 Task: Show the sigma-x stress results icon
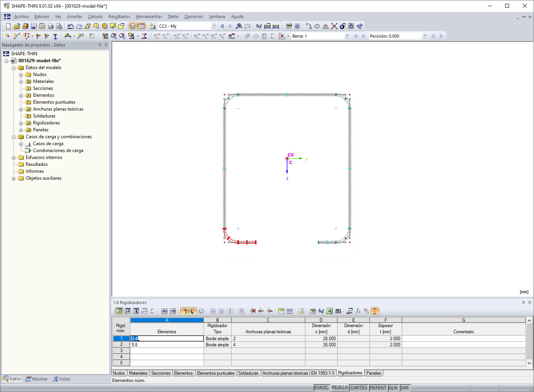pyautogui.click(x=197, y=36)
